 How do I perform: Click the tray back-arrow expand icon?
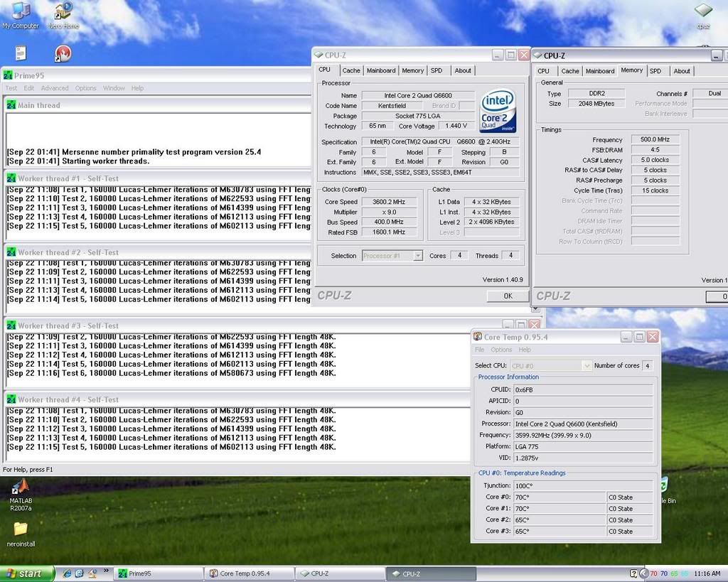(x=644, y=573)
